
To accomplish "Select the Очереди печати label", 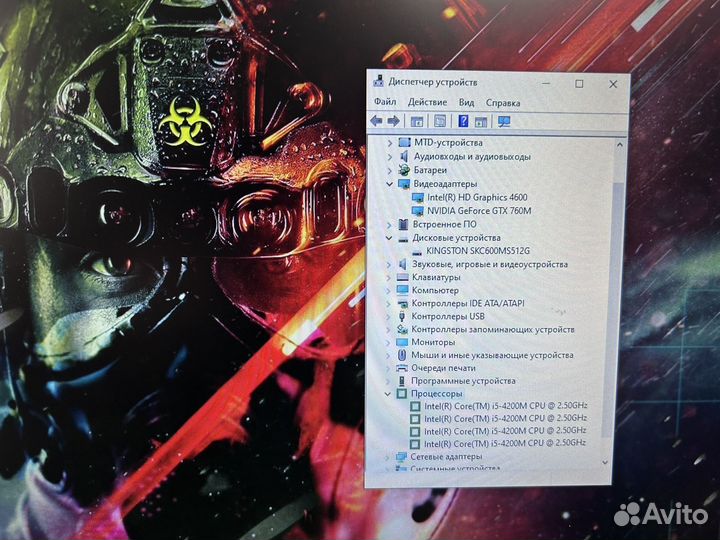I will (x=443, y=368).
